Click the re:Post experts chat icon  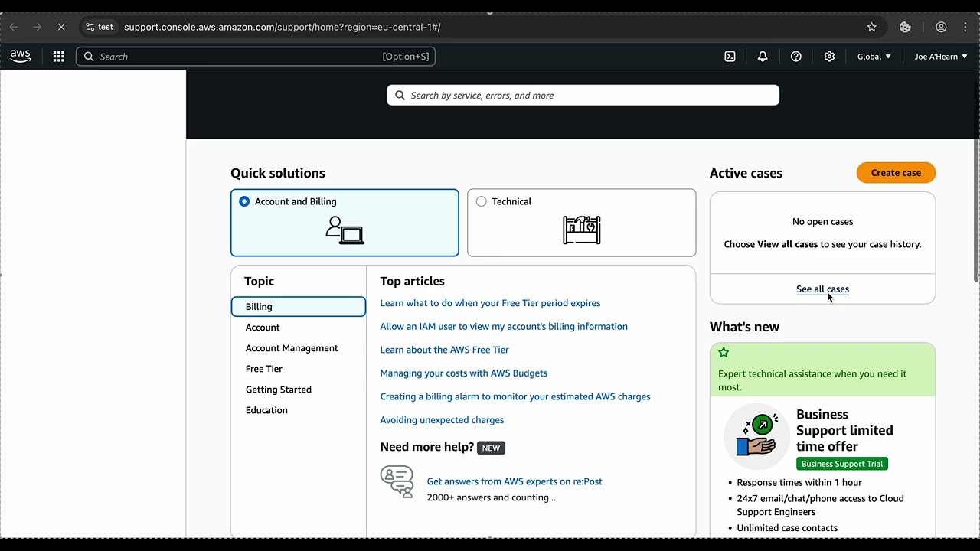(x=397, y=482)
